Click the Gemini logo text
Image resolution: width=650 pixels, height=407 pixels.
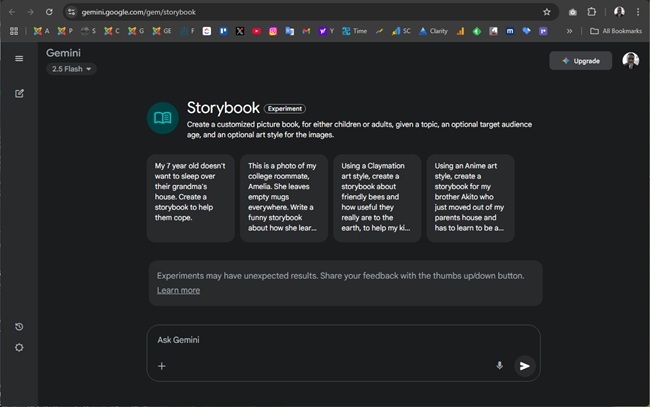pos(63,53)
